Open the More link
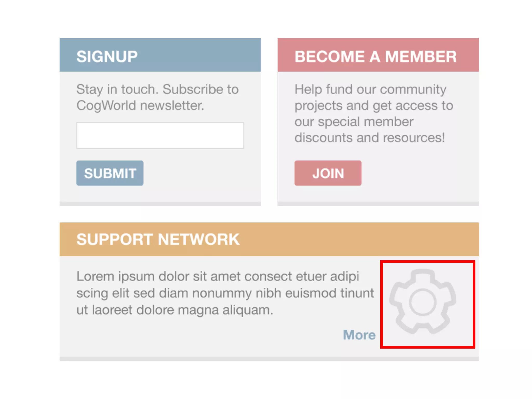Image resolution: width=532 pixels, height=399 pixels. pos(359,335)
